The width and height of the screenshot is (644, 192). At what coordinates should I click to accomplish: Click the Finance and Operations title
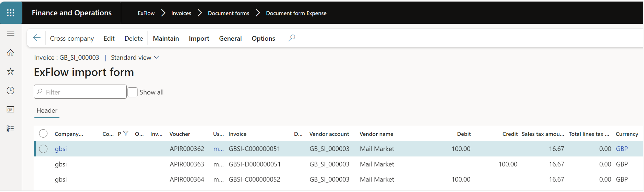72,13
